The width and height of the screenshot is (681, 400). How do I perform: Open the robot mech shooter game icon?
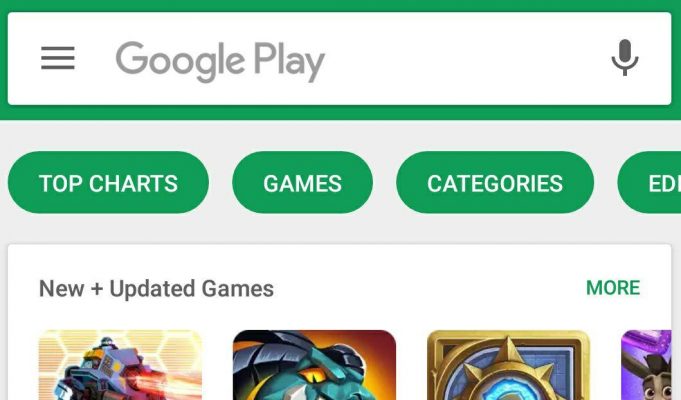click(x=120, y=365)
